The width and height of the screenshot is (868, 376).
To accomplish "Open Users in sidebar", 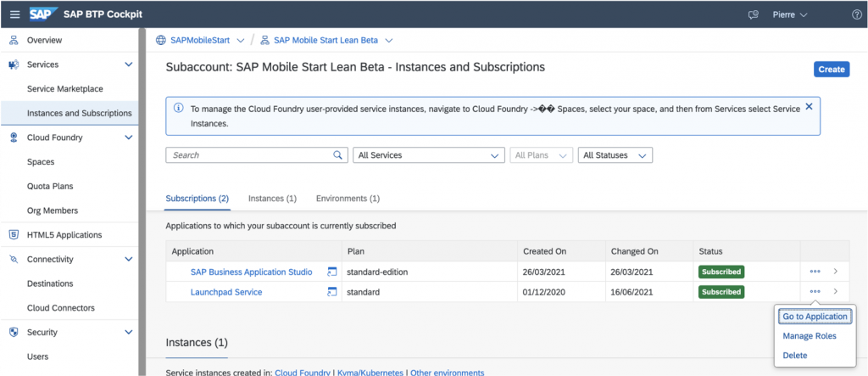I will pyautogui.click(x=37, y=356).
